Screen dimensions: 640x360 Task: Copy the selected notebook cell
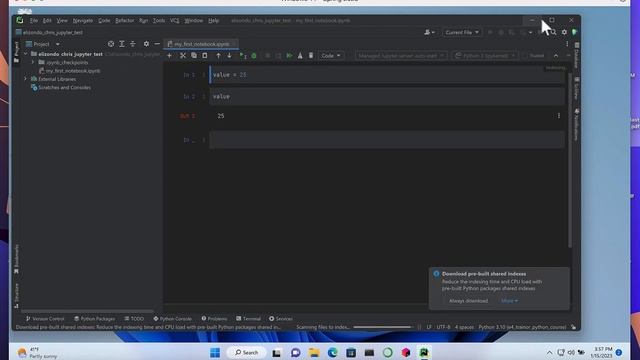[194, 56]
